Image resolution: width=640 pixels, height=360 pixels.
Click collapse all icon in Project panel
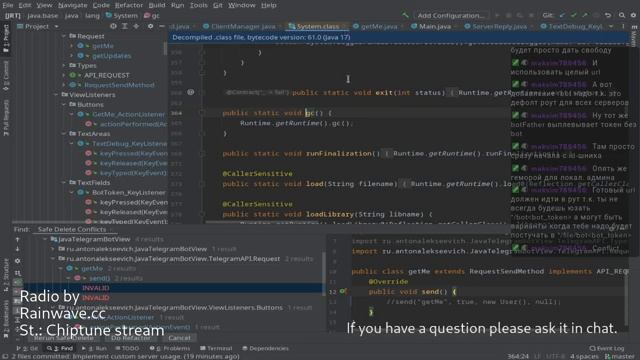[136, 27]
